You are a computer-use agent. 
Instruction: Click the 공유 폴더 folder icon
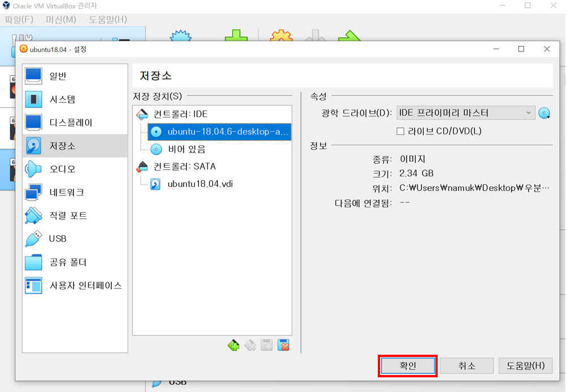point(33,262)
